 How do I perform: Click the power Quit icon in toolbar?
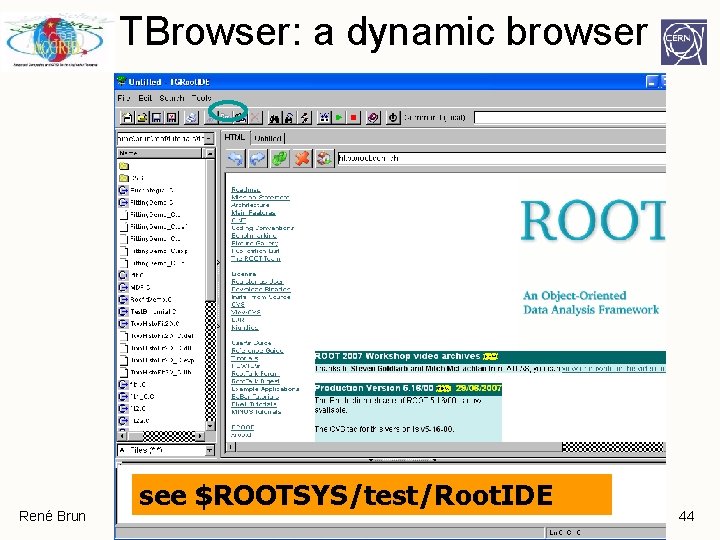393,118
